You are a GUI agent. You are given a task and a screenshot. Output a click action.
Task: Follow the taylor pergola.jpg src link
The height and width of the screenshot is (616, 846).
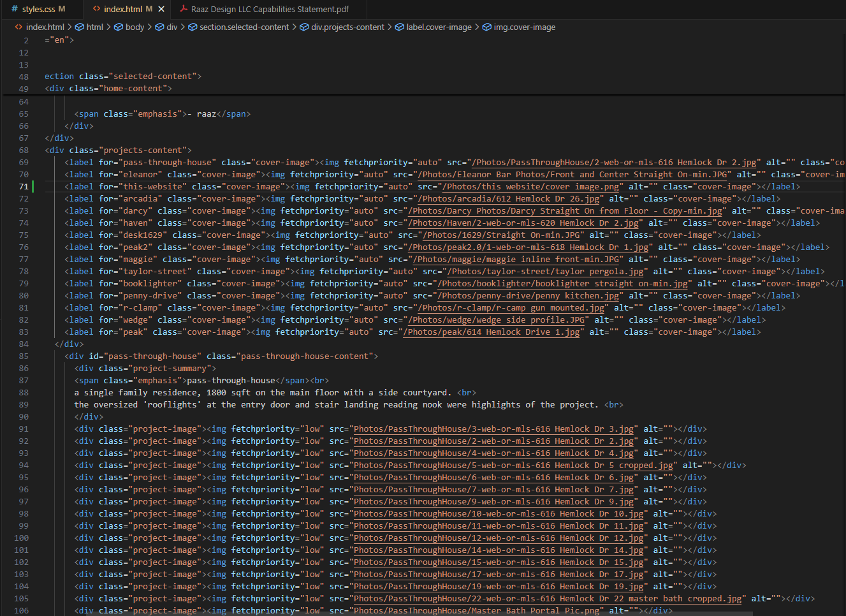tap(545, 272)
